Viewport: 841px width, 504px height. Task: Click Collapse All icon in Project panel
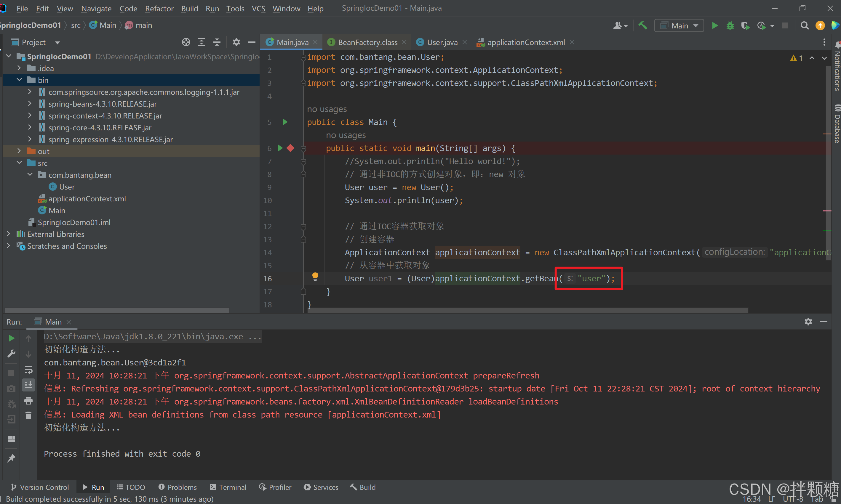point(217,42)
